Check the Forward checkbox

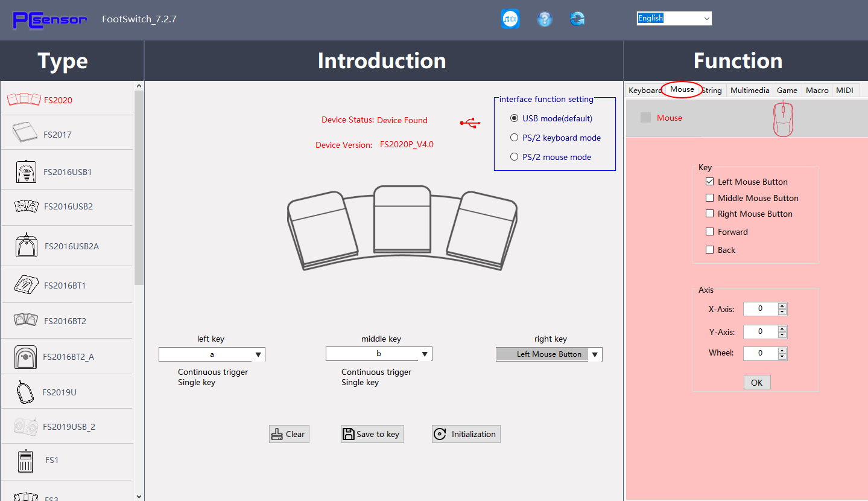point(710,232)
